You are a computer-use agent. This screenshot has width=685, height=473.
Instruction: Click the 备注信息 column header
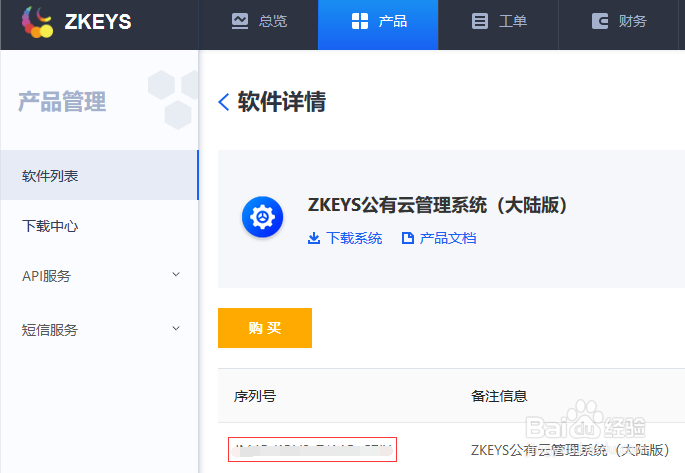(x=499, y=396)
